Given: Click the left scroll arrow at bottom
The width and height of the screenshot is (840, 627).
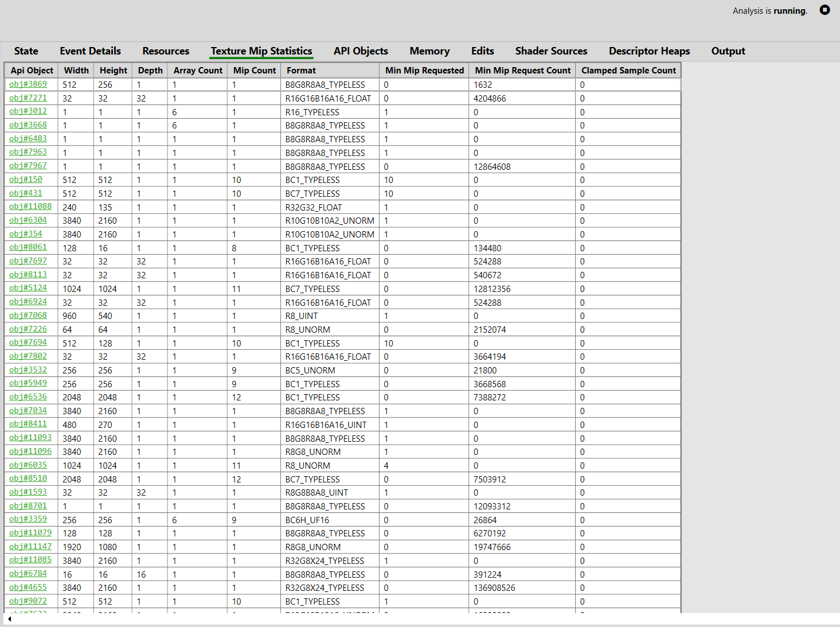Looking at the screenshot, I should point(10,619).
